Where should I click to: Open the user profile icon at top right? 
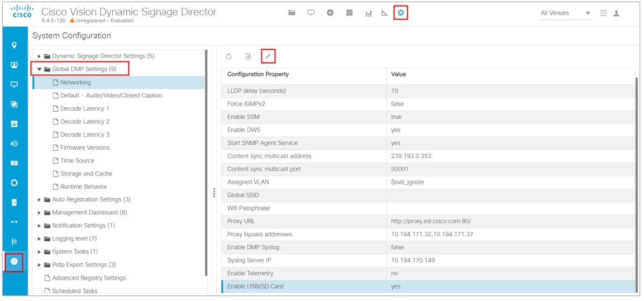tap(617, 13)
